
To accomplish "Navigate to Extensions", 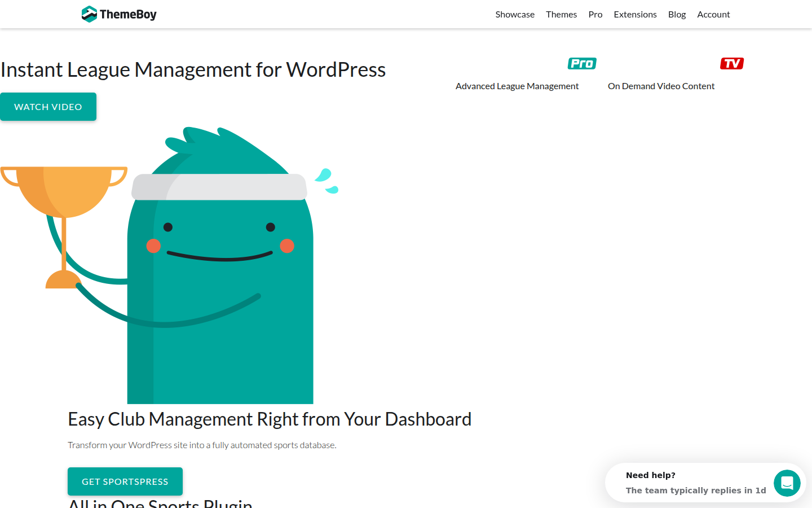I will (635, 15).
